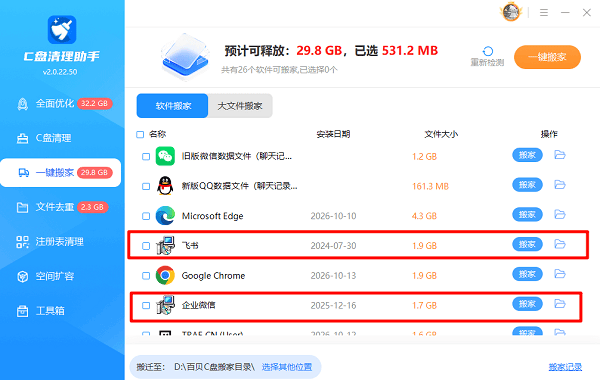Click the 4.3 GB size value
This screenshot has height=380, width=600.
[424, 216]
